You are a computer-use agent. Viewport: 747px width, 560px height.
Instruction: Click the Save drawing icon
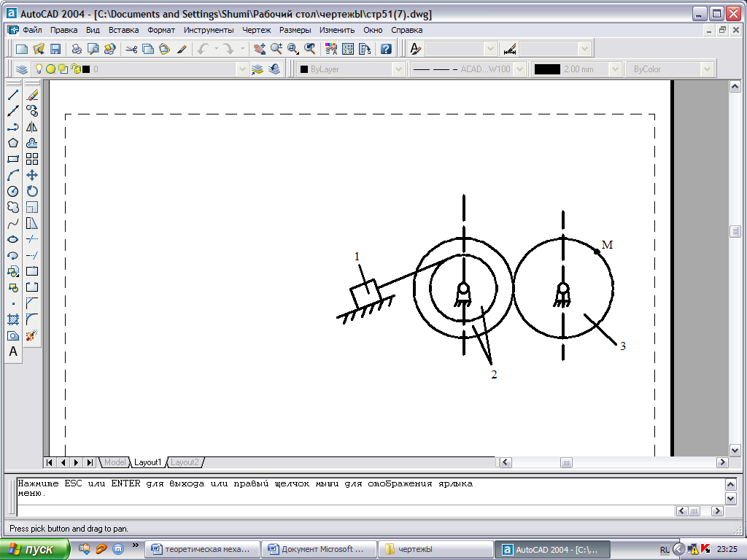pos(55,49)
